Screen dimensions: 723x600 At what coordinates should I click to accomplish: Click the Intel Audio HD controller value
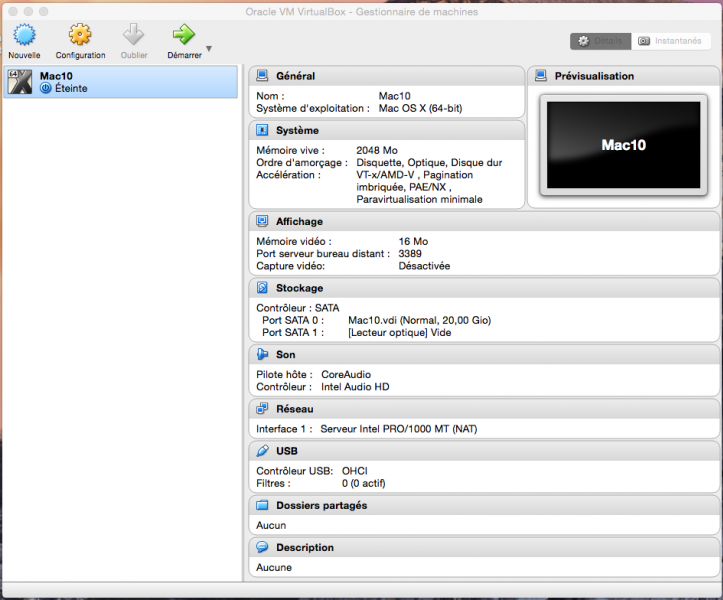point(355,387)
